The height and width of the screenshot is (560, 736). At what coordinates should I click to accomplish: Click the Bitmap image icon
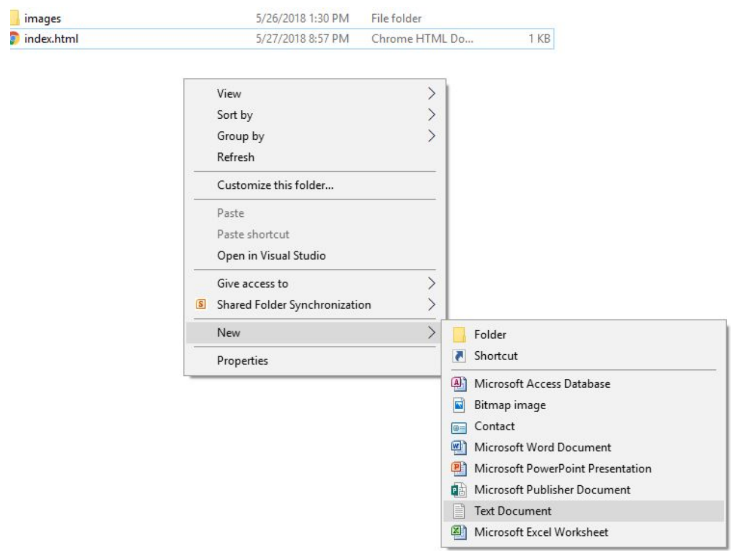[x=459, y=405]
